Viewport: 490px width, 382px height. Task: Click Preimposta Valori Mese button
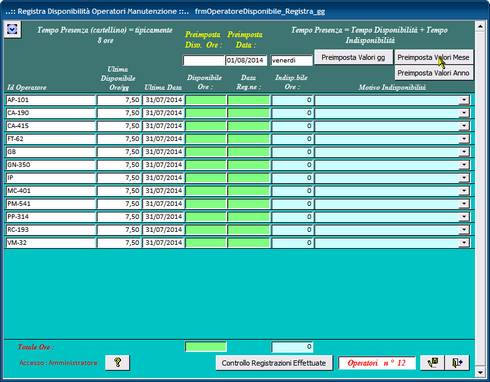tap(433, 57)
